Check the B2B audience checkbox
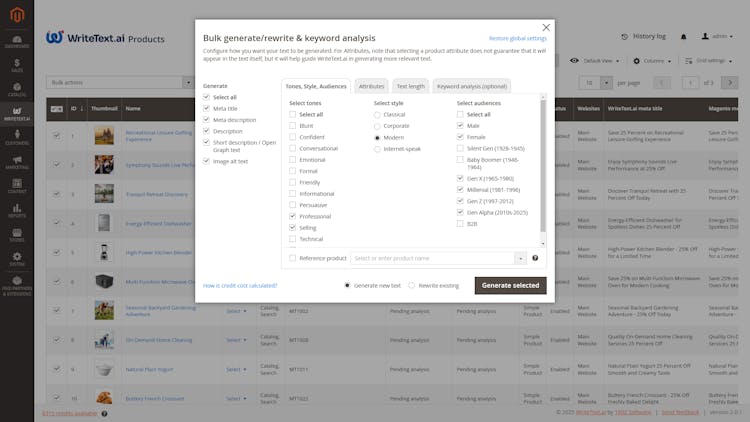 (x=460, y=224)
